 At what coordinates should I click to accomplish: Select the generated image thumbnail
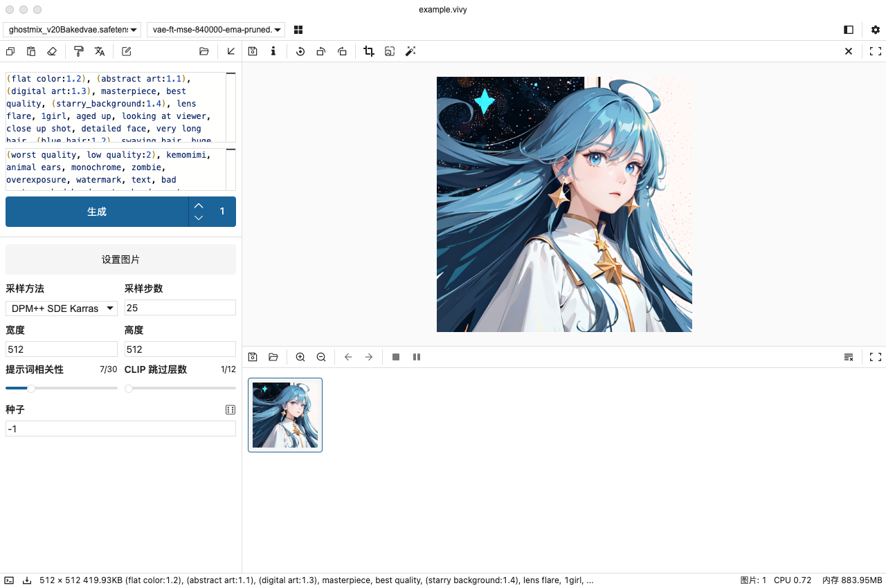pos(285,415)
